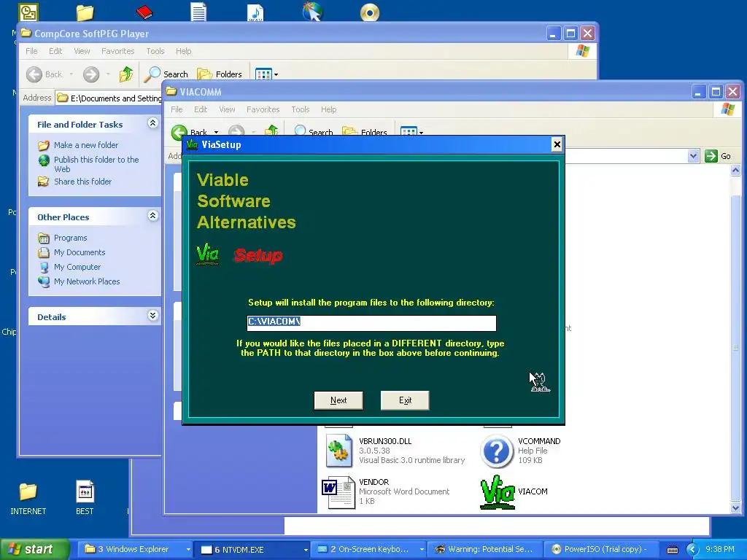Collapse Other Places panel
The height and width of the screenshot is (560, 747).
tap(152, 216)
